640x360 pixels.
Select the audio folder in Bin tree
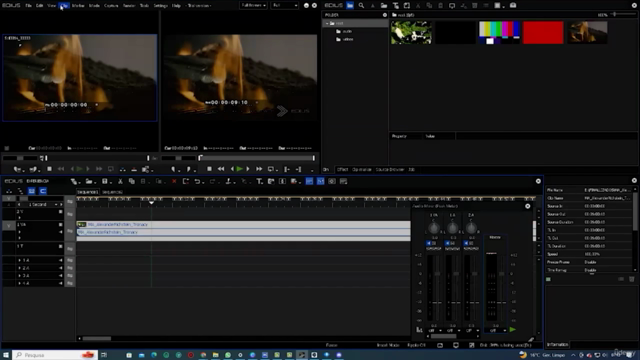coord(344,31)
